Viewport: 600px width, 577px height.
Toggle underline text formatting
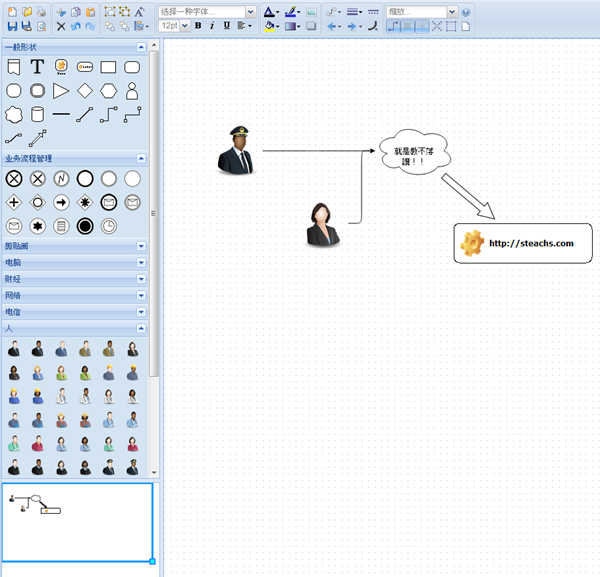pos(227,26)
